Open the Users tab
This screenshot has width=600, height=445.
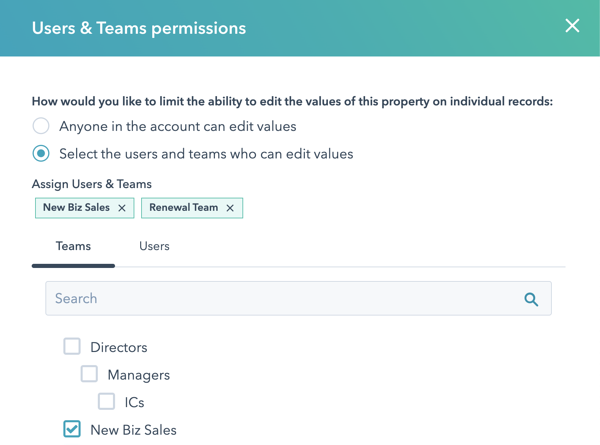pyautogui.click(x=154, y=246)
